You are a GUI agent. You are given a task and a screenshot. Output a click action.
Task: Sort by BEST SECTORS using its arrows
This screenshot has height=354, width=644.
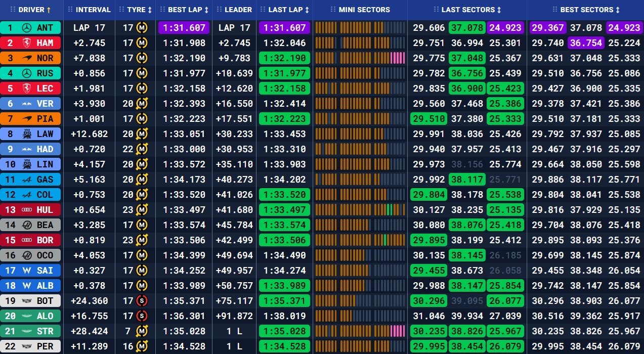618,10
